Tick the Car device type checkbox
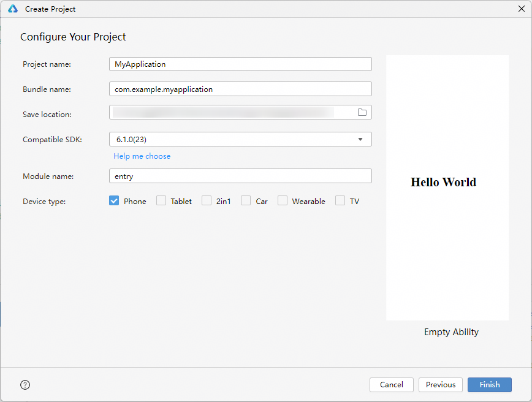Viewport: 532px width, 402px height. pos(246,201)
